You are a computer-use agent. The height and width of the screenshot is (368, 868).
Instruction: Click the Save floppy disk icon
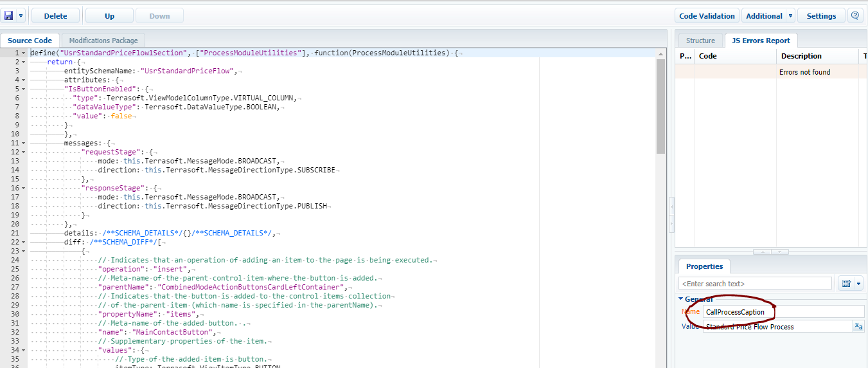pyautogui.click(x=9, y=15)
